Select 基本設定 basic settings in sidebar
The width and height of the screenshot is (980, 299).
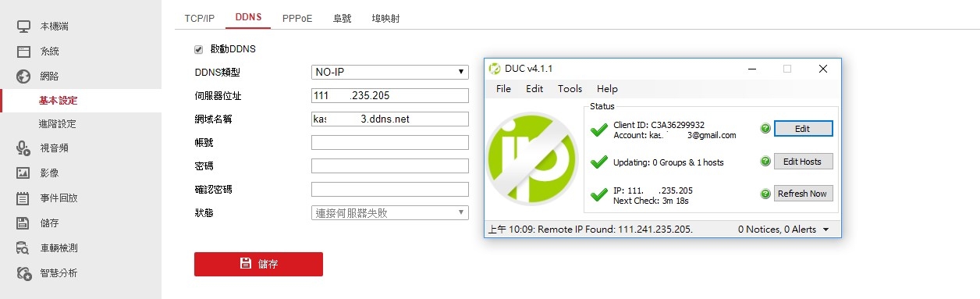(59, 101)
